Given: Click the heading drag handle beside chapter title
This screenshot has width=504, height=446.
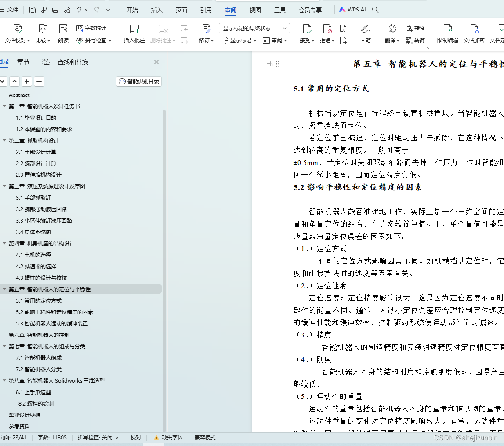Looking at the screenshot, I should 278,64.
